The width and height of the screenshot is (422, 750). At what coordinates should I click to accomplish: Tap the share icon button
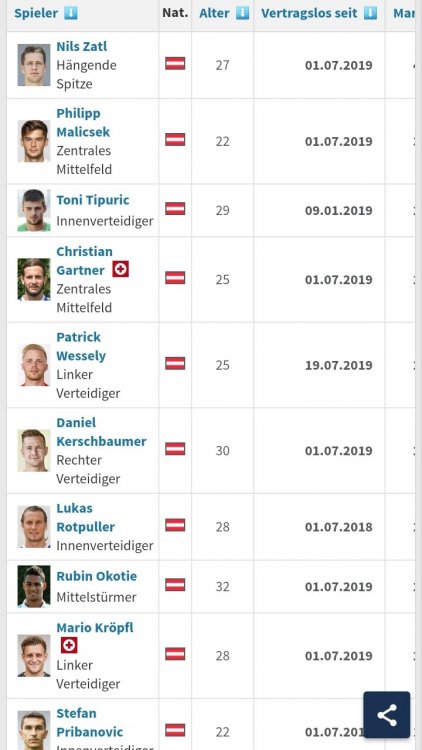pyautogui.click(x=387, y=715)
